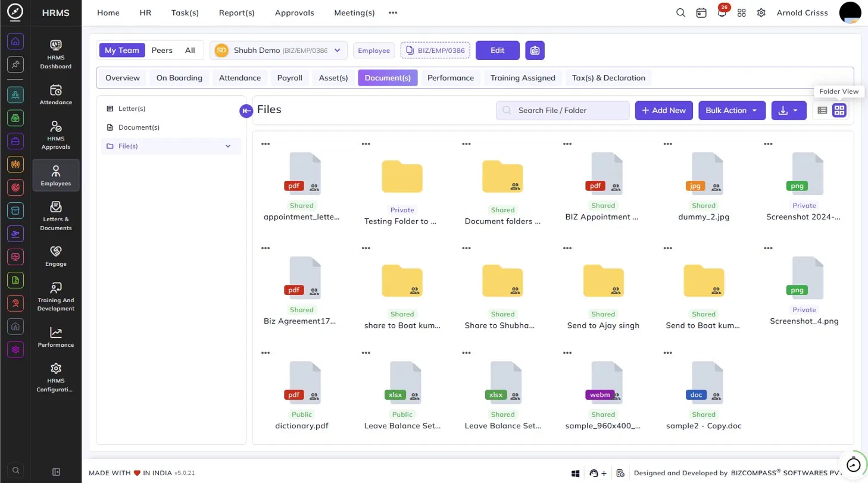The image size is (868, 483).
Task: Open the Overview tab
Action: tap(123, 78)
